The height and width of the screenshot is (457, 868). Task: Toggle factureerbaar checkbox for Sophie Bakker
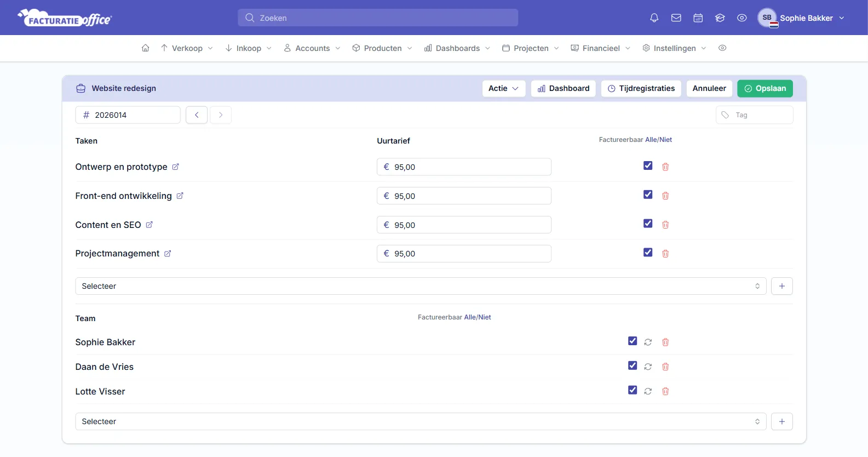click(633, 341)
